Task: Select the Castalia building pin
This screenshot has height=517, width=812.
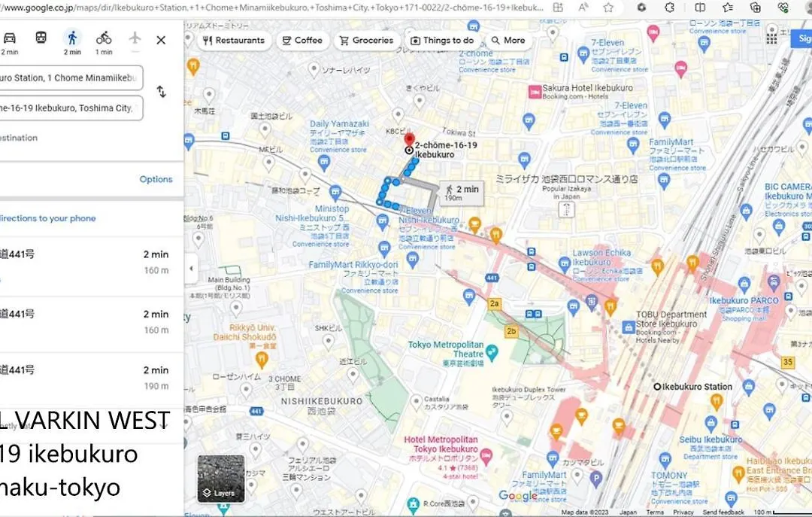Action: tap(416, 402)
